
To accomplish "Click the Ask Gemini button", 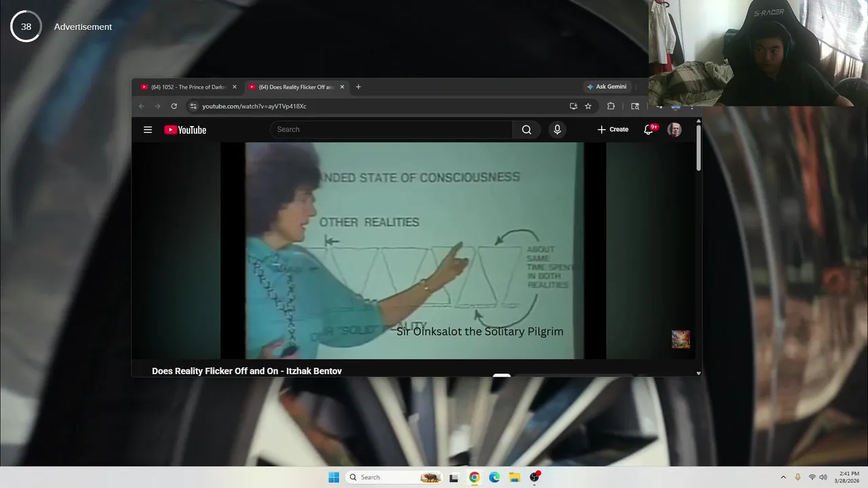I will 607,87.
